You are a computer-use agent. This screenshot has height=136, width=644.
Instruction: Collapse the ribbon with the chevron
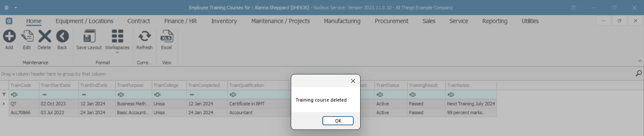click(x=640, y=61)
